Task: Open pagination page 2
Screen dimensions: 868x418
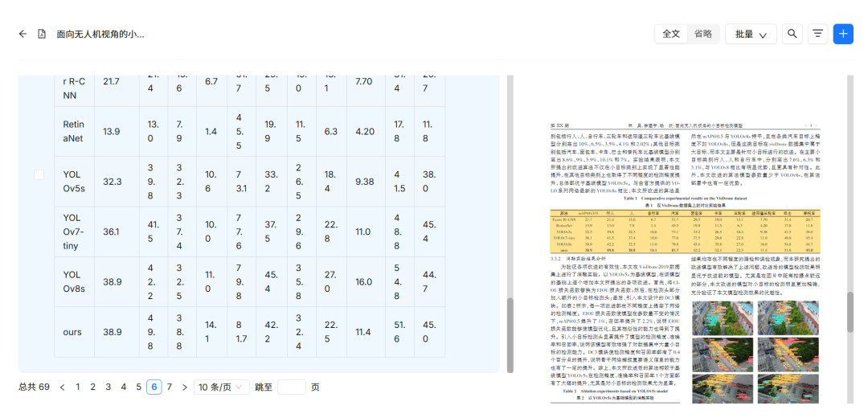Action: click(93, 387)
